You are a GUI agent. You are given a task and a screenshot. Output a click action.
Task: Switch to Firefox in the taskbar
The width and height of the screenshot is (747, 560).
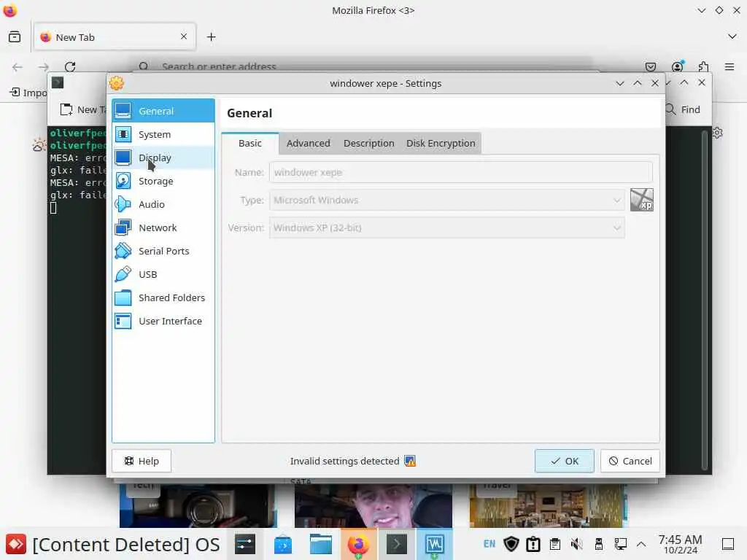click(x=359, y=544)
